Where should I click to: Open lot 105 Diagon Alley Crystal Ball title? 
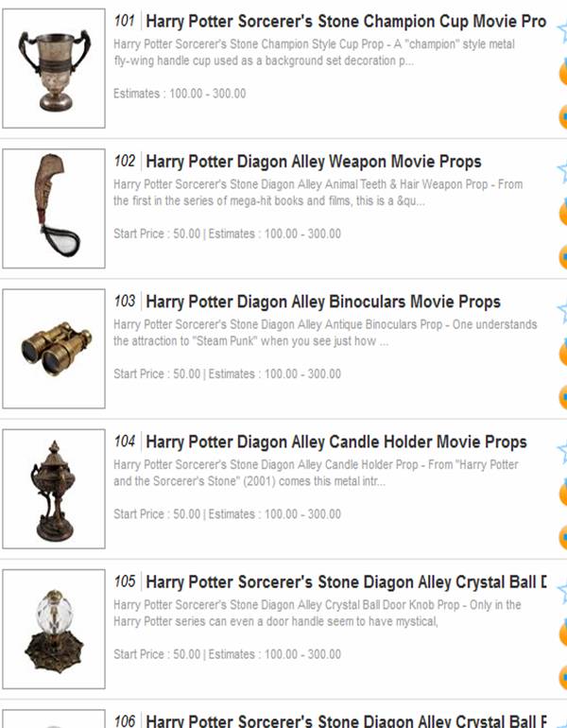tap(346, 582)
